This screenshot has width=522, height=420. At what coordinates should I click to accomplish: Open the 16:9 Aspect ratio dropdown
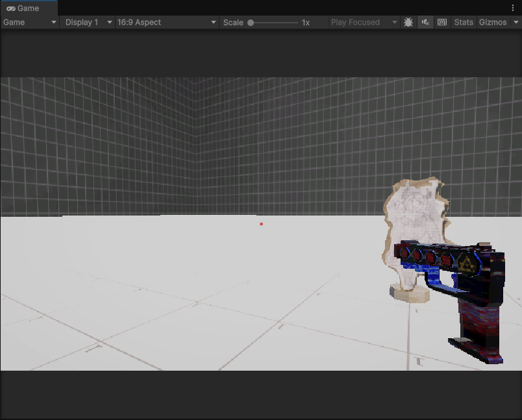coord(167,22)
